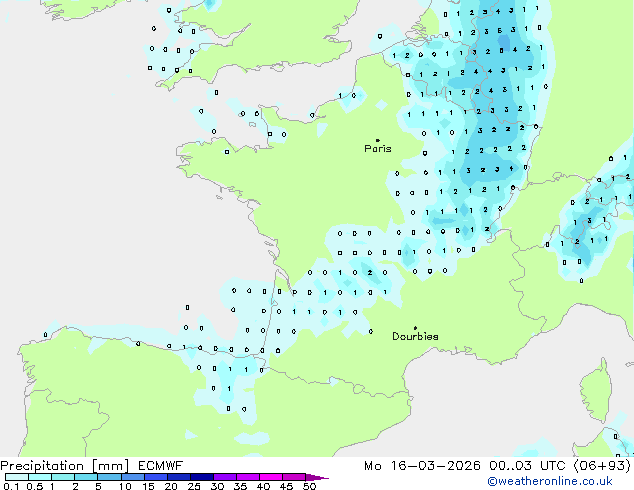634x490 pixels.
Task: Select the Paris location dot marker
Action: (x=378, y=140)
